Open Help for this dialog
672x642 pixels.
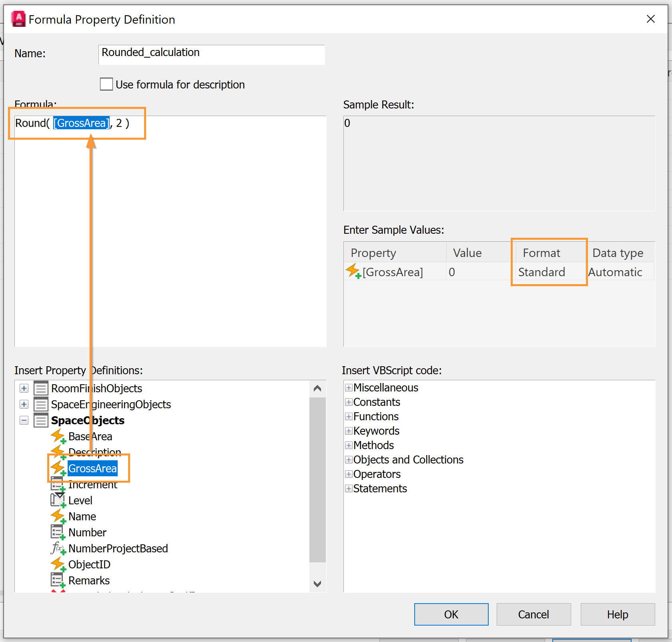[618, 614]
